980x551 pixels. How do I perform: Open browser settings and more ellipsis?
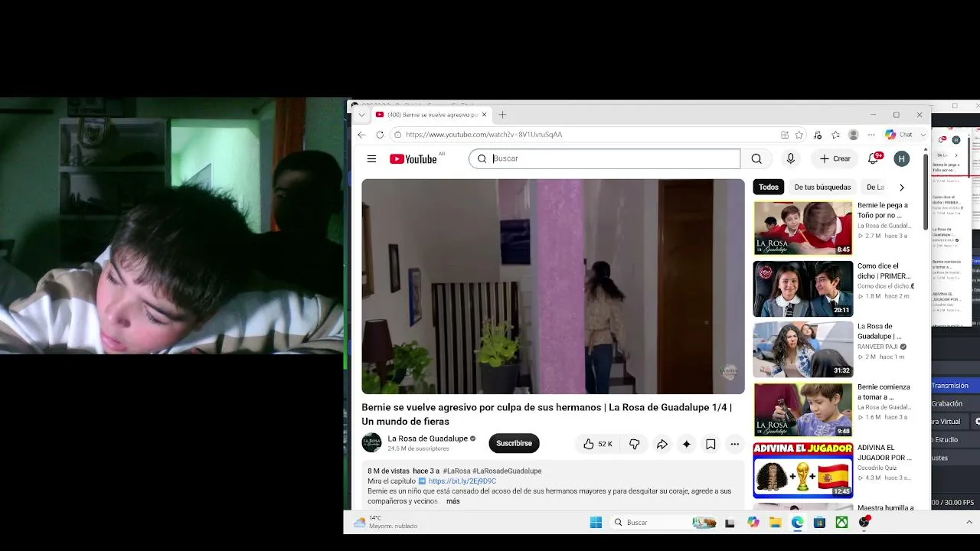[x=871, y=135]
